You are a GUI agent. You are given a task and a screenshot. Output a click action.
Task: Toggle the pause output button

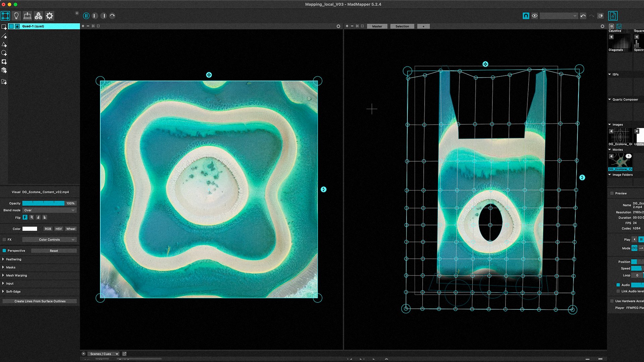(86, 16)
